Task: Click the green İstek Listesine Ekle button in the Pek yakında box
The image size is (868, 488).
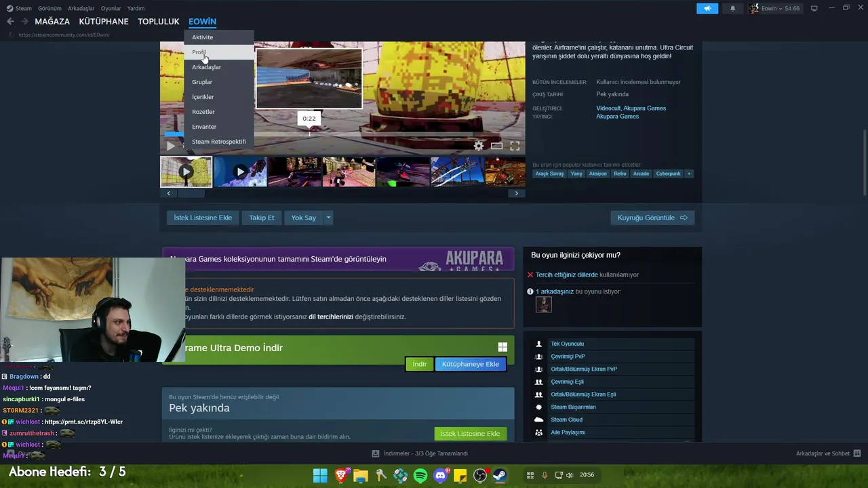Action: click(470, 434)
